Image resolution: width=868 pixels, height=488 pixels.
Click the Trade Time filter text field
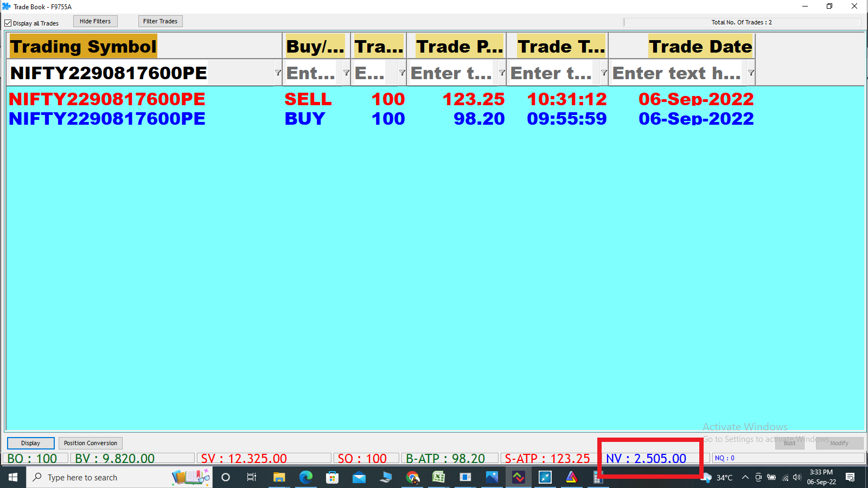[x=554, y=73]
